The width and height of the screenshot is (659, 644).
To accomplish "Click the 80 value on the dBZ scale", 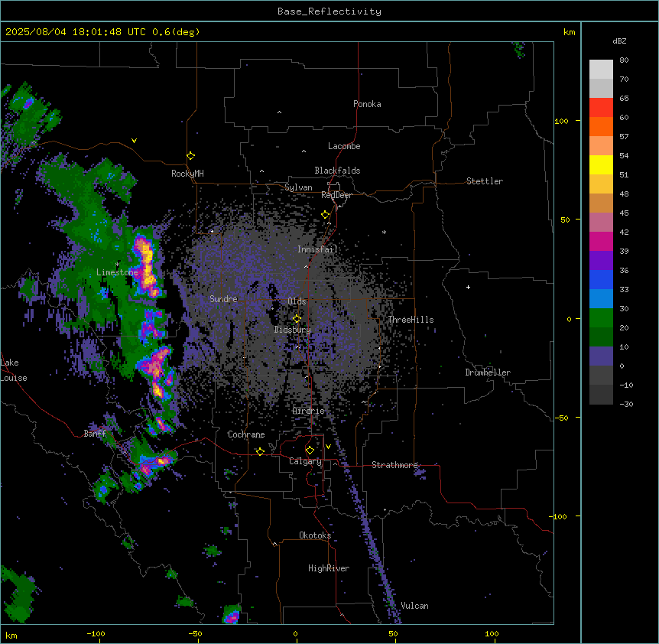I will point(624,60).
